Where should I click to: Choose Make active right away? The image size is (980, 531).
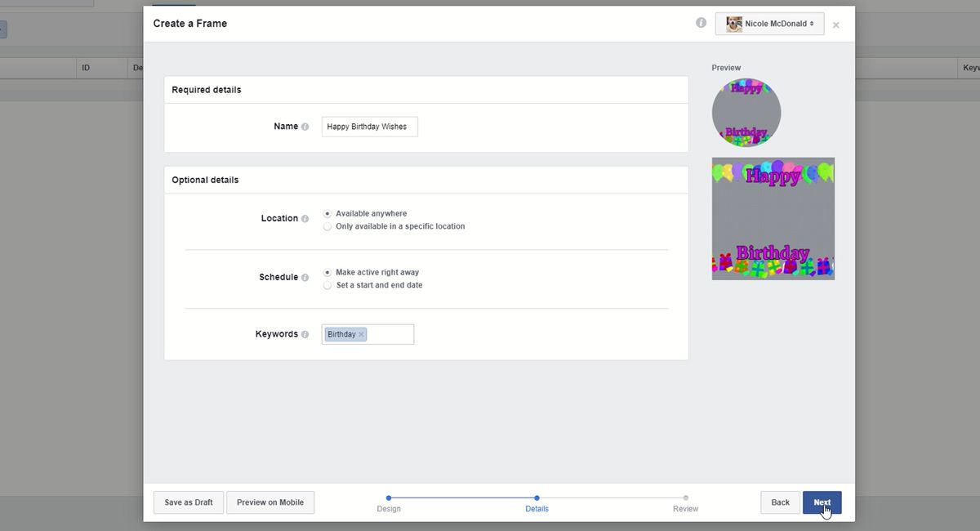coord(327,272)
